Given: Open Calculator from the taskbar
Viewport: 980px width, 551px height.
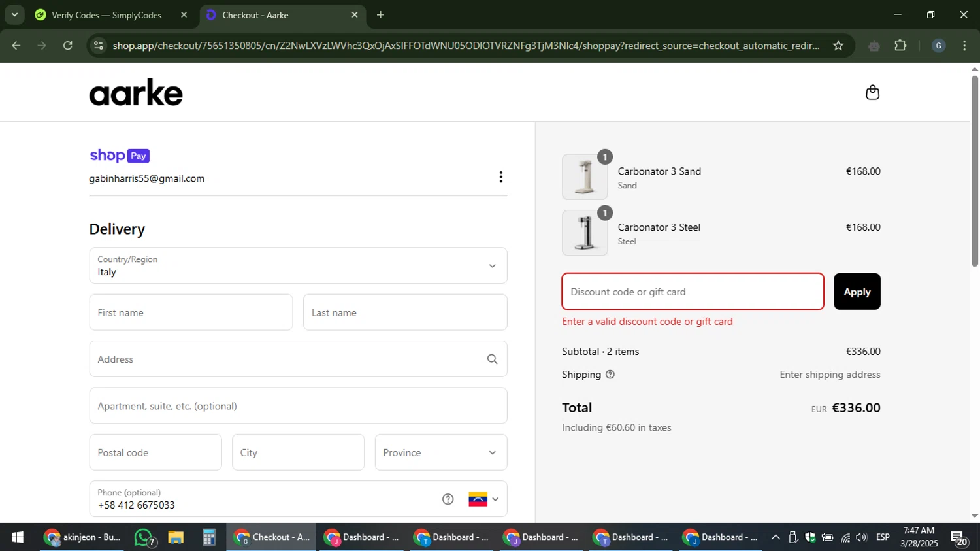Looking at the screenshot, I should pos(208,537).
